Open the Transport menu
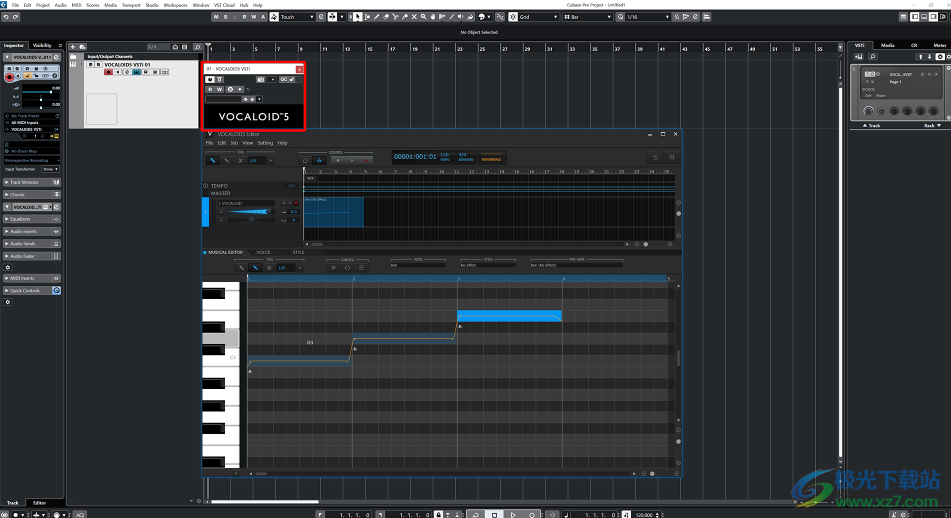 point(130,5)
